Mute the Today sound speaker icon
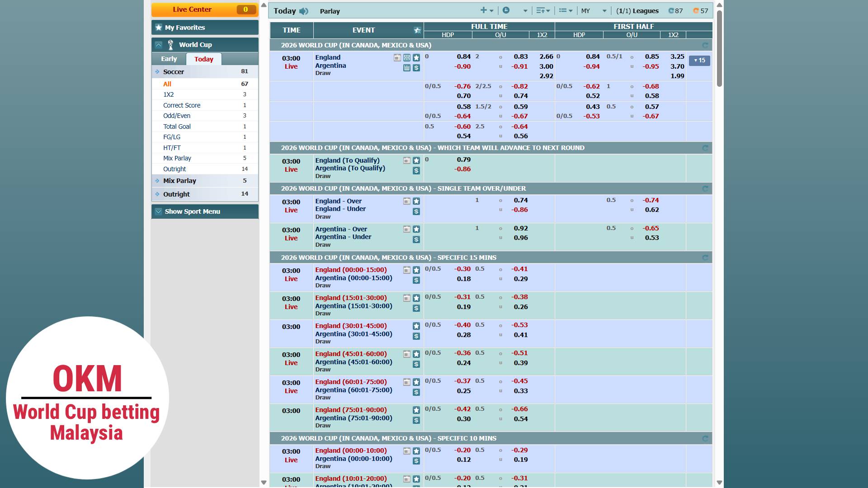The width and height of the screenshot is (868, 488). [304, 11]
